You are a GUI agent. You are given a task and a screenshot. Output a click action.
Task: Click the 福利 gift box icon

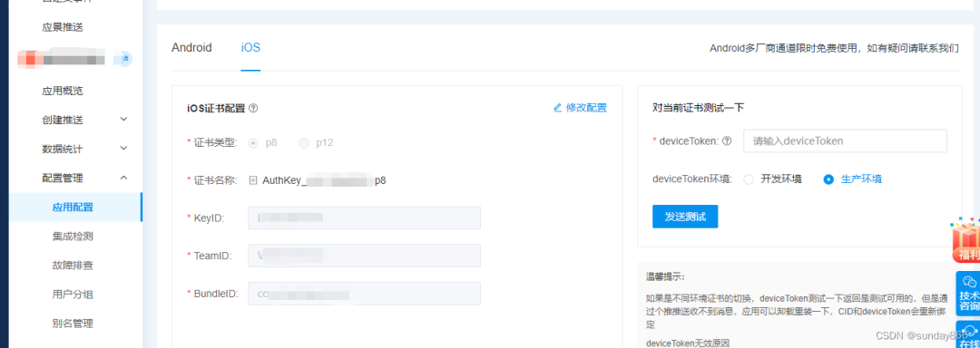click(x=965, y=240)
